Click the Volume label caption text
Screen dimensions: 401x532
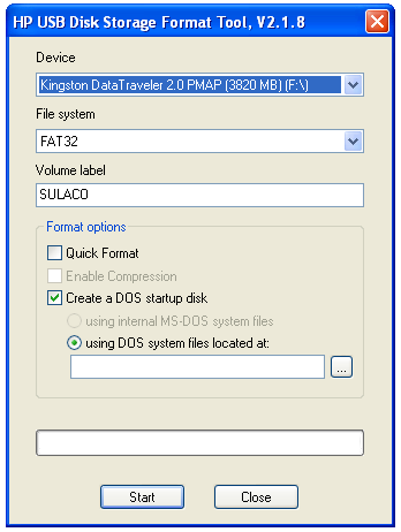pos(71,171)
